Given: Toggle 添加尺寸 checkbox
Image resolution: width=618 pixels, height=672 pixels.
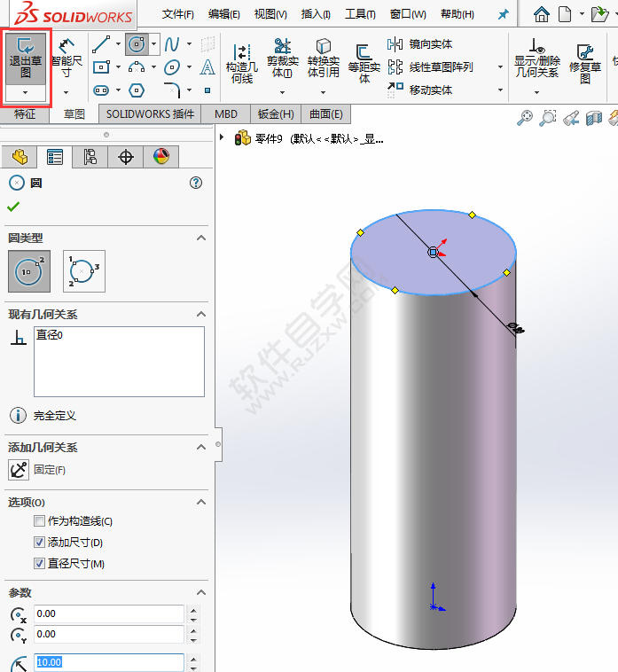Looking at the screenshot, I should [x=39, y=543].
